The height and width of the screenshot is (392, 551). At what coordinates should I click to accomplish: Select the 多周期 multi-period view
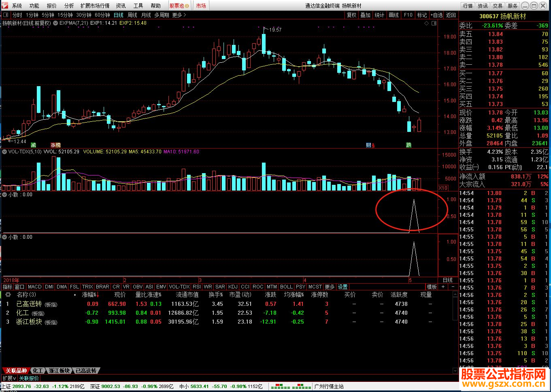(x=162, y=15)
